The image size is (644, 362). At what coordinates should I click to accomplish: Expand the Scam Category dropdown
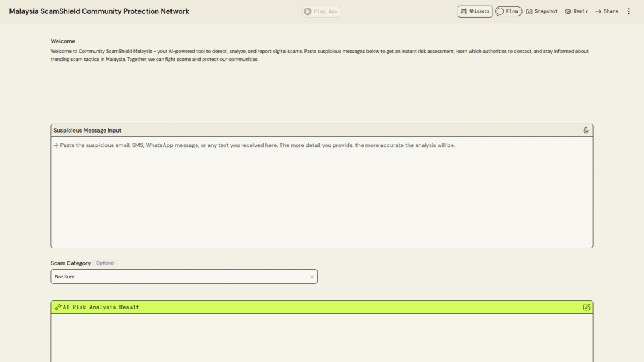[x=179, y=277]
